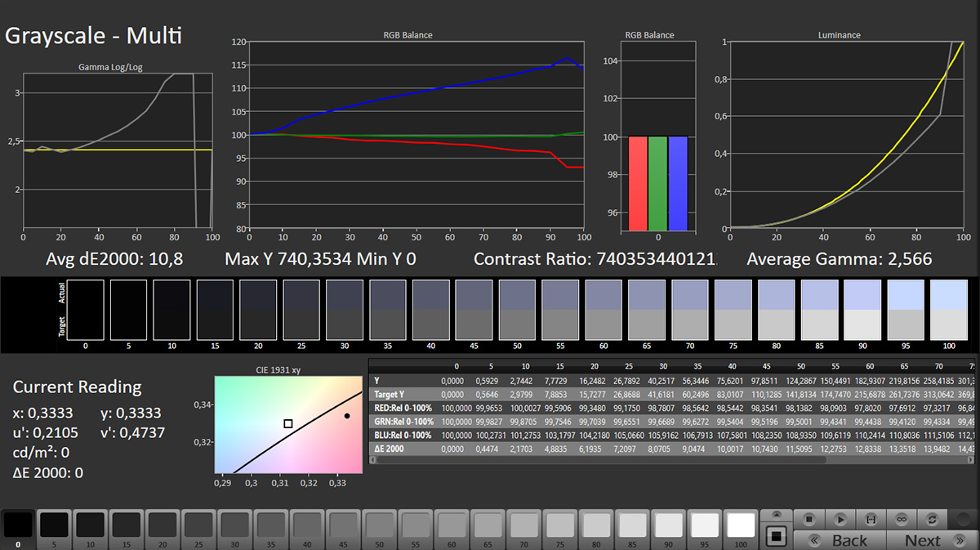Go Back to previous workflow page
The height and width of the screenshot is (550, 980).
840,540
